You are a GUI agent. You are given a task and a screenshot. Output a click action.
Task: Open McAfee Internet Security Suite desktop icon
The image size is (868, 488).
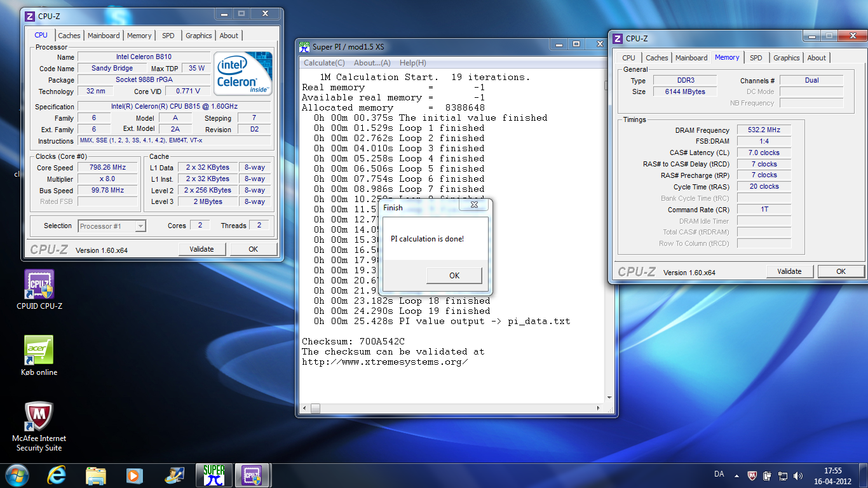[x=39, y=426]
